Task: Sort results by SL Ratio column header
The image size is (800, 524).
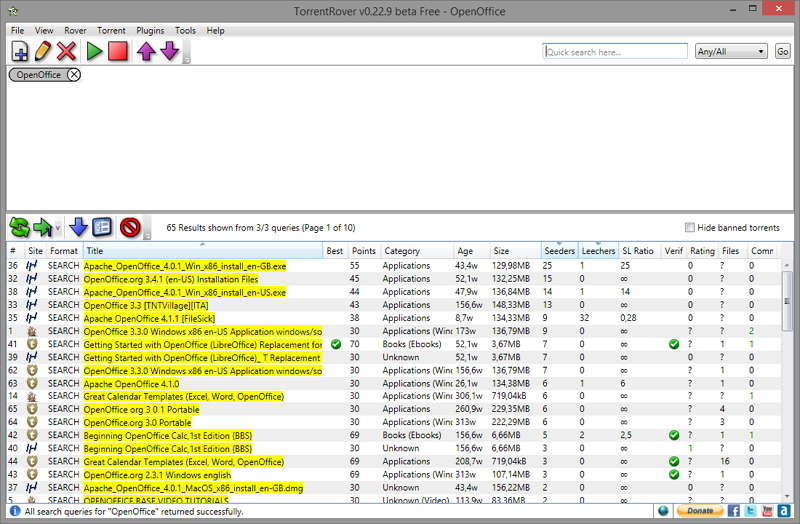Action: [639, 251]
